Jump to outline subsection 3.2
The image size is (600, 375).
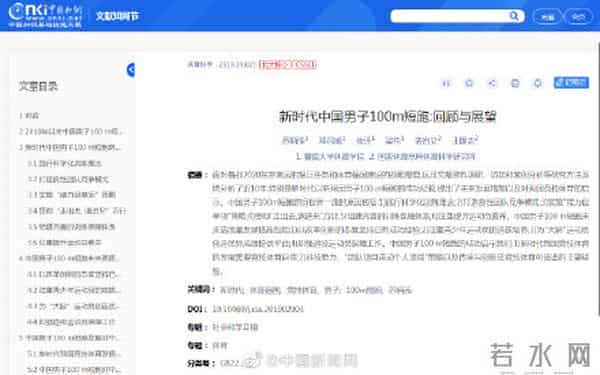click(68, 179)
